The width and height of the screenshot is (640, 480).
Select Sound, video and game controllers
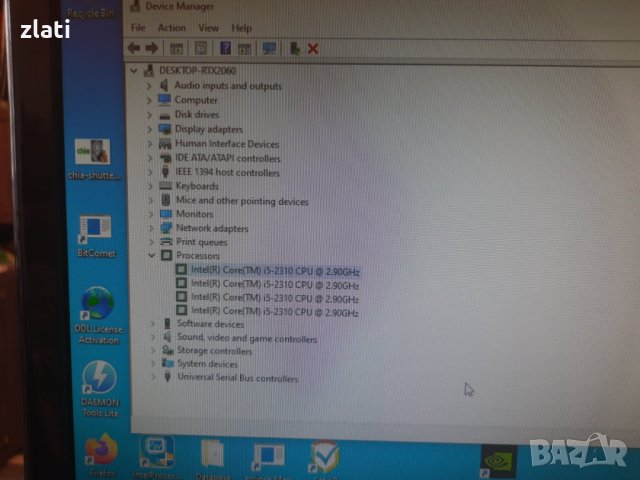tap(247, 338)
